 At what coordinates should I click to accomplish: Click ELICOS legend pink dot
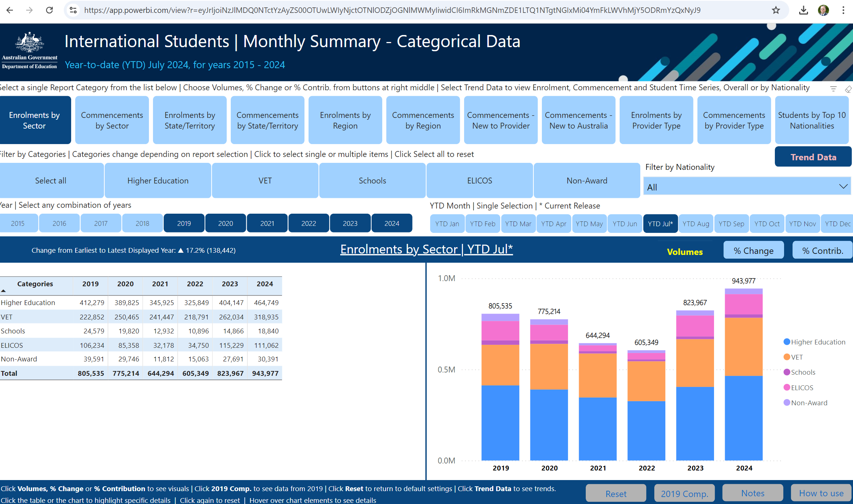click(787, 387)
